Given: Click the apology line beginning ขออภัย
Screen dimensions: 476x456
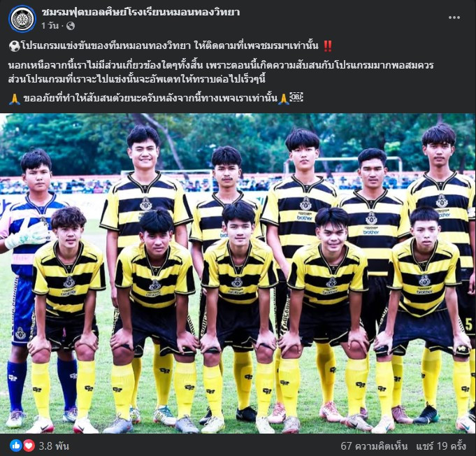Looking at the screenshot, I should click(150, 99).
